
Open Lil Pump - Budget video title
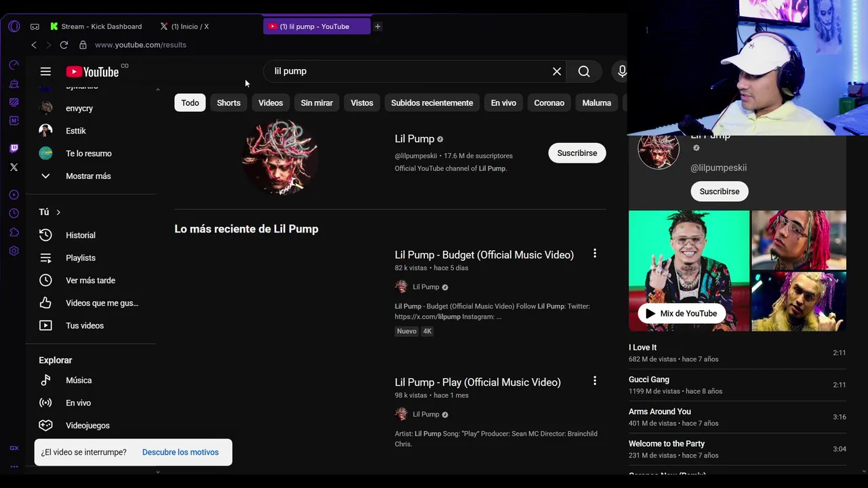[484, 255]
